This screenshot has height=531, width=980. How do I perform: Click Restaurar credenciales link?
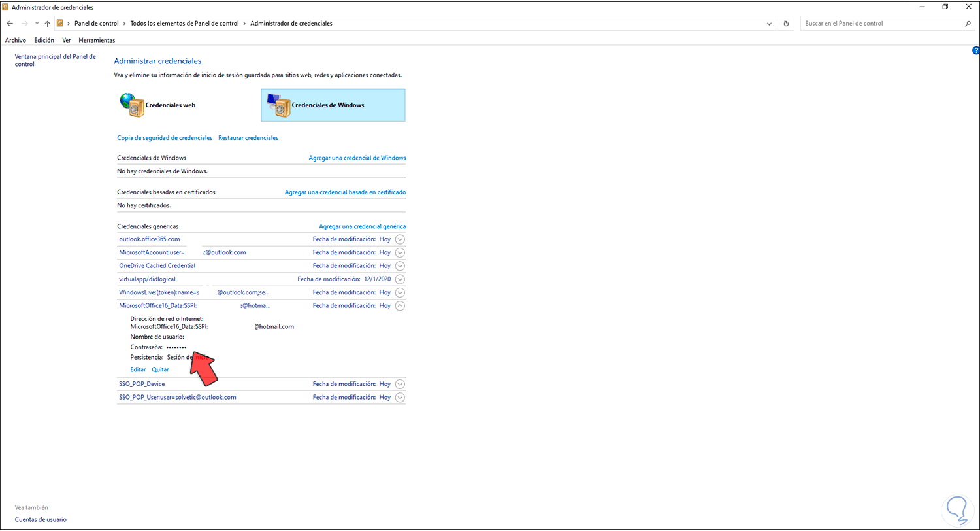point(248,138)
